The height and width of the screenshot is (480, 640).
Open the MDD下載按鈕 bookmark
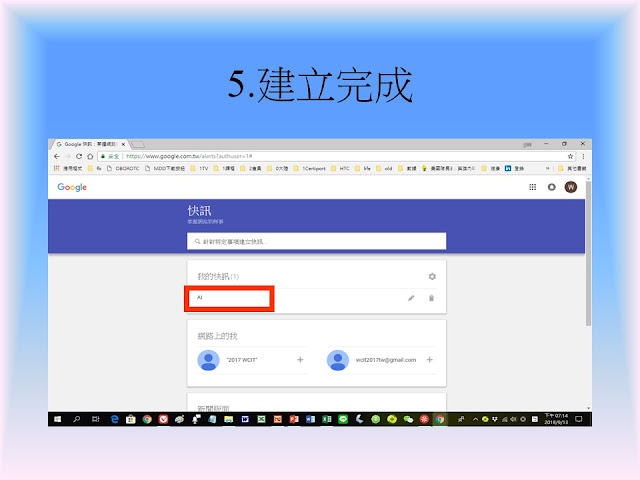point(165,168)
